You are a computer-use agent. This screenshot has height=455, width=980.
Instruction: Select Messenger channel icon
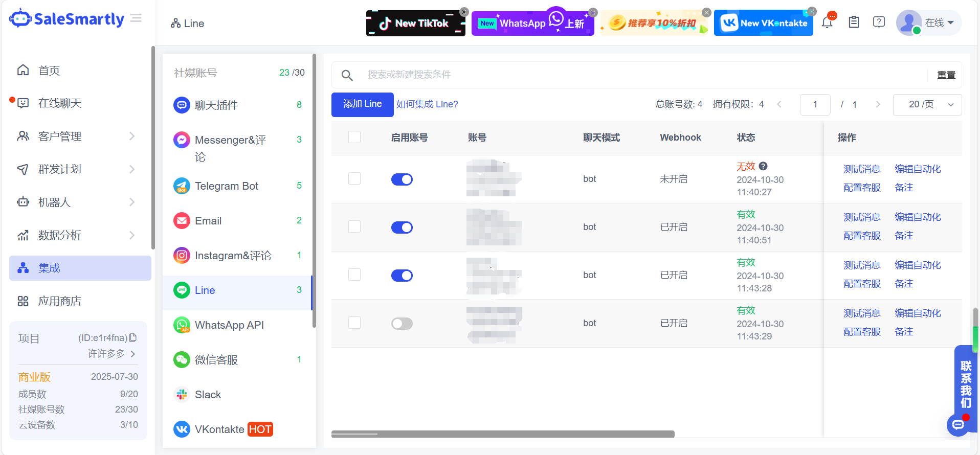[x=182, y=140]
